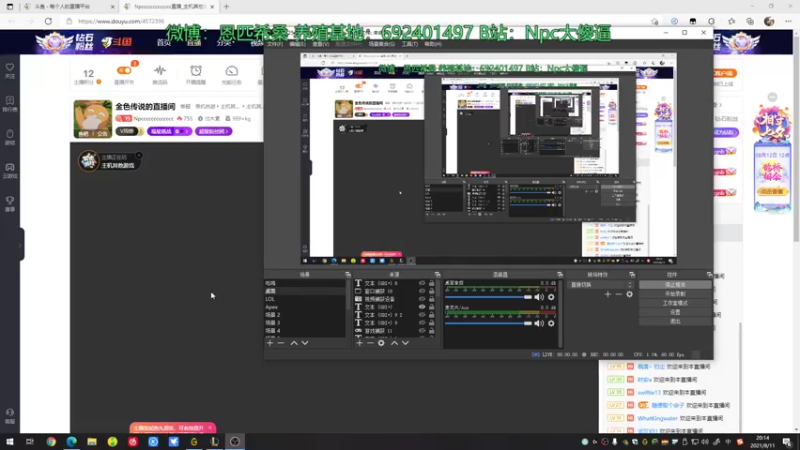Move the scene up in Scenes panel
This screenshot has height=450, width=800.
[x=294, y=343]
